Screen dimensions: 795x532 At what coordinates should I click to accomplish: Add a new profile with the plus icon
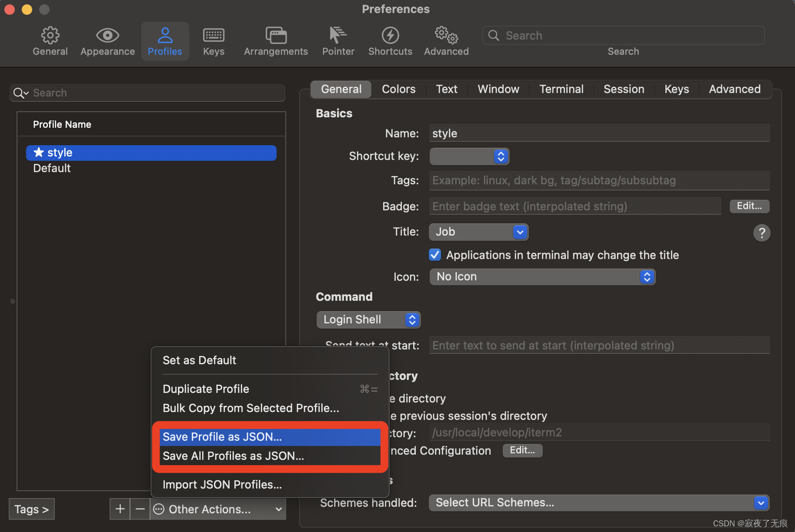tap(119, 509)
